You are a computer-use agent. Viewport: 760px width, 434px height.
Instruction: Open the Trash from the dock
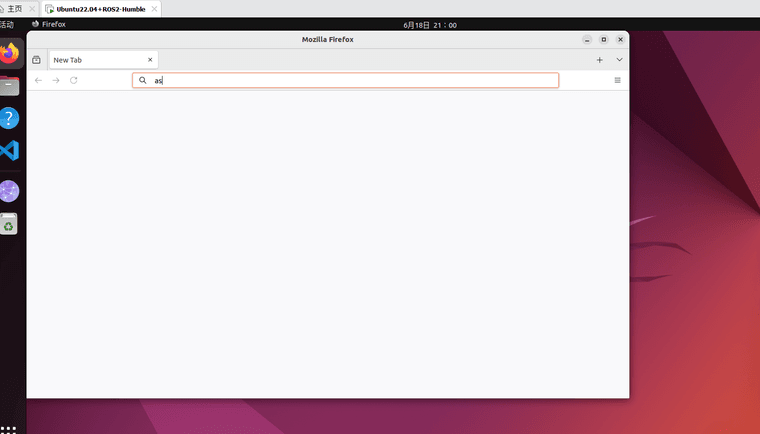coord(9,224)
